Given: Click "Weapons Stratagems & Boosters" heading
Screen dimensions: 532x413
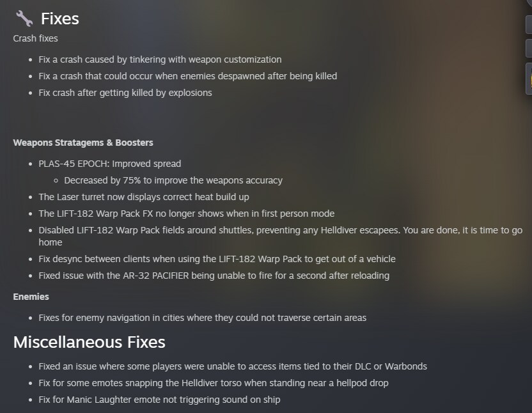Looking at the screenshot, I should tap(83, 143).
